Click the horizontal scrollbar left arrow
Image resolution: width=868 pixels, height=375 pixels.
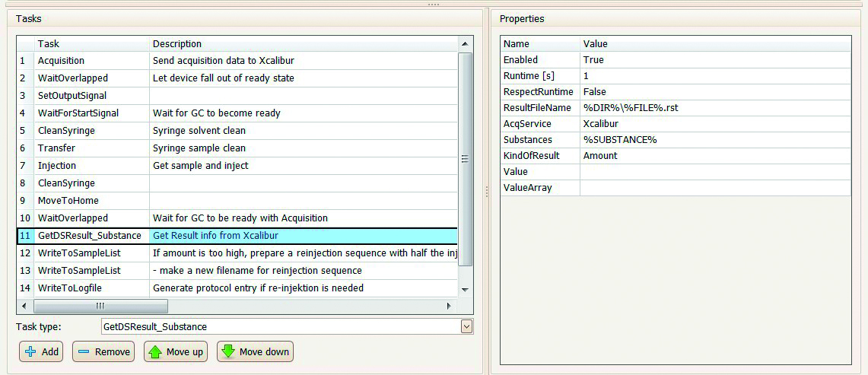24,306
